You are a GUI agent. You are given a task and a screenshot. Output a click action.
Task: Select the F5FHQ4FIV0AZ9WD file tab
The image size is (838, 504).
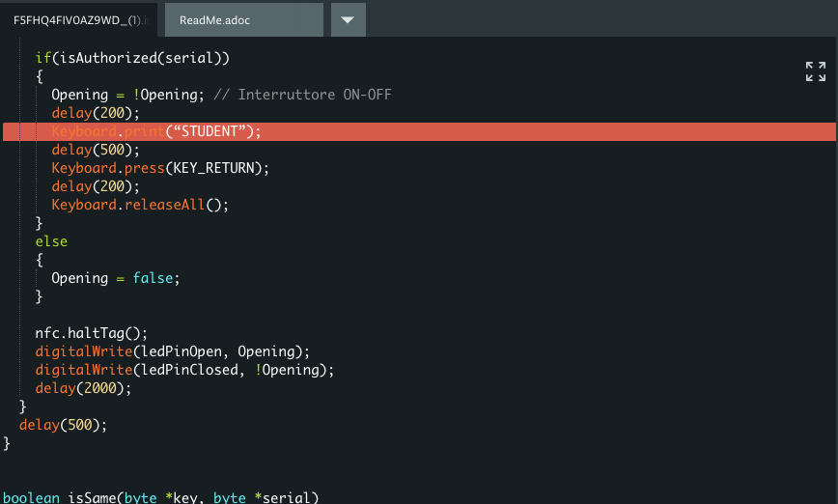[77, 19]
